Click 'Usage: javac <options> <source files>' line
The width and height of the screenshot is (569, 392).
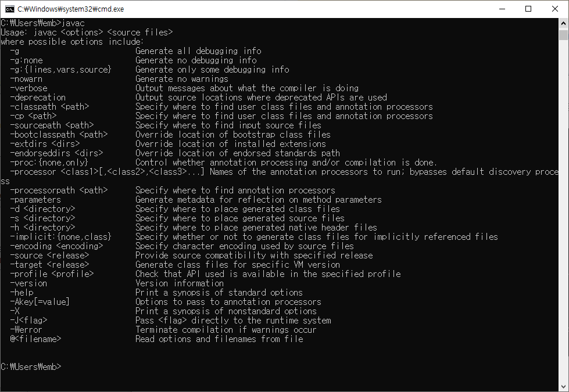point(87,33)
